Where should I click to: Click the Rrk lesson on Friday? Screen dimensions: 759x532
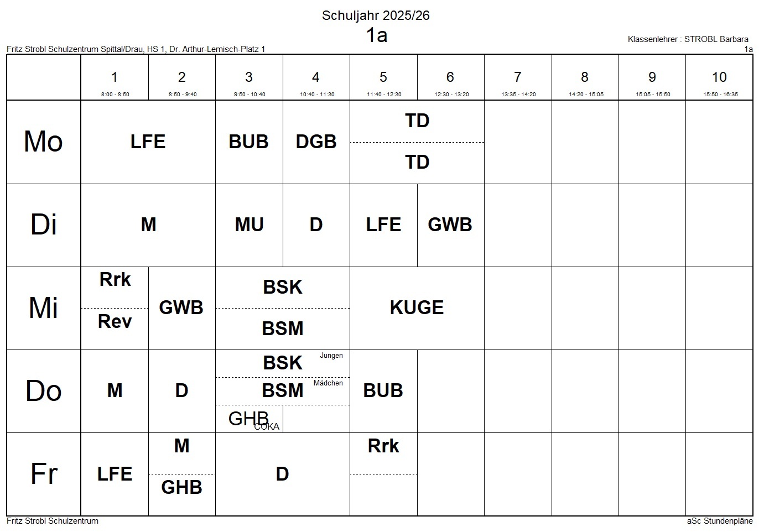(x=383, y=446)
